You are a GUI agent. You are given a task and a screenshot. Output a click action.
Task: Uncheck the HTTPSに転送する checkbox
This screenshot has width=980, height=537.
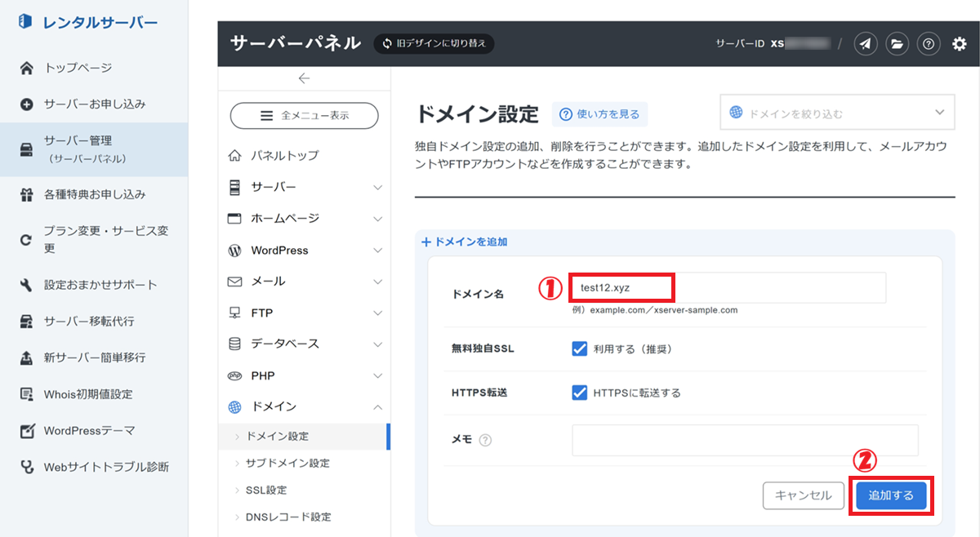(580, 393)
